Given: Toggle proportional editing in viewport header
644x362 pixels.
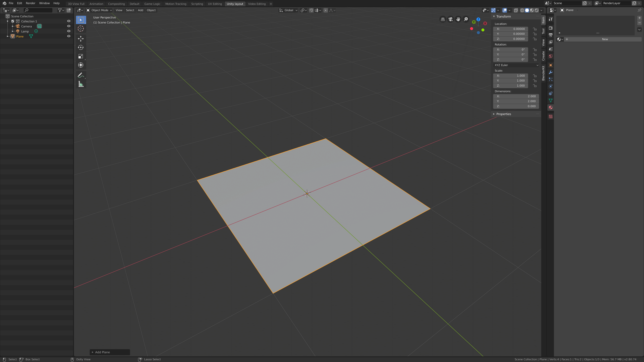Looking at the screenshot, I should click(x=326, y=10).
